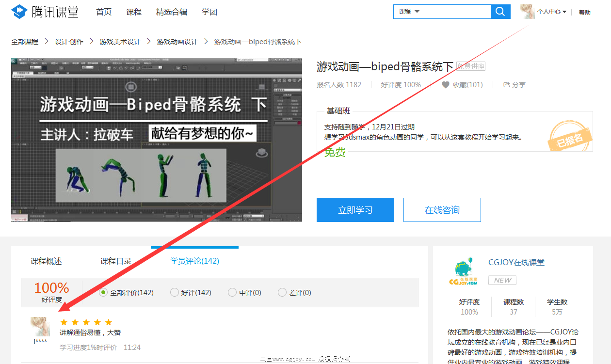Screen dimensions: 611x364
Task: Click the CGJOY在线课堂 logo
Action: 462,270
